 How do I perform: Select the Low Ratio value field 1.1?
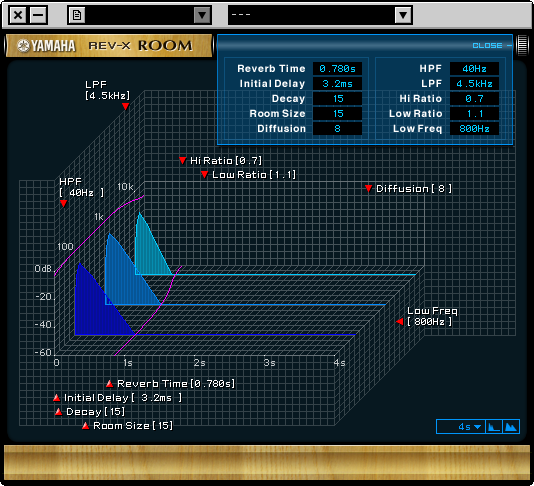pyautogui.click(x=474, y=114)
